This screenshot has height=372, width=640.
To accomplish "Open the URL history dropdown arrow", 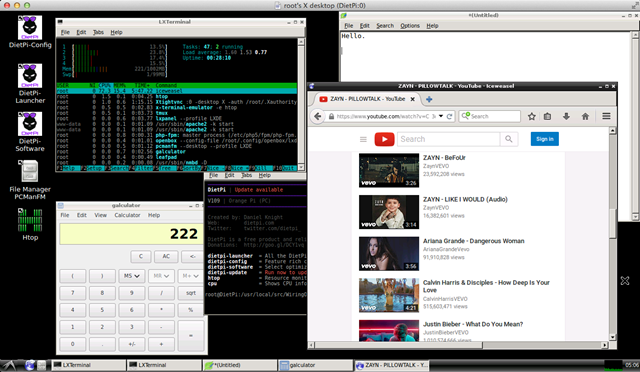I will click(x=441, y=116).
